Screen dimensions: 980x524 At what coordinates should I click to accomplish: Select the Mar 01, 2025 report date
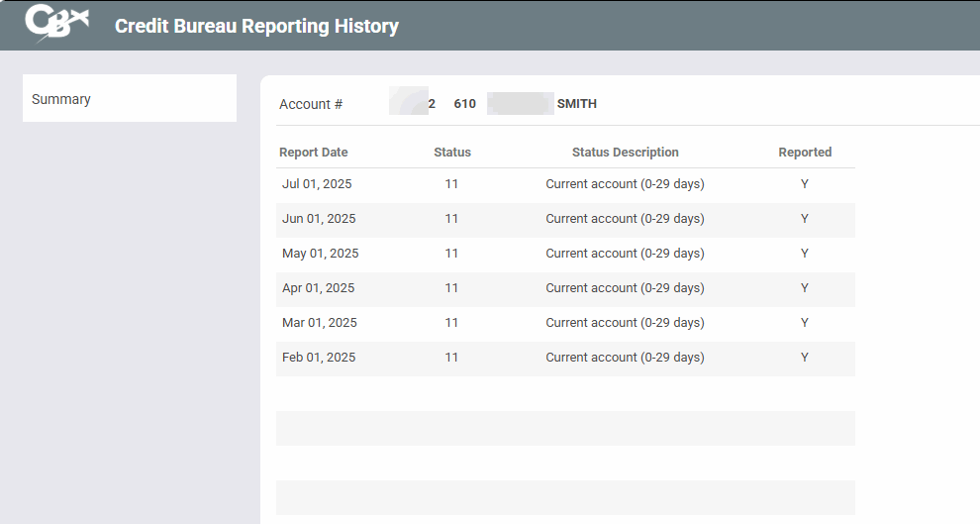click(319, 323)
